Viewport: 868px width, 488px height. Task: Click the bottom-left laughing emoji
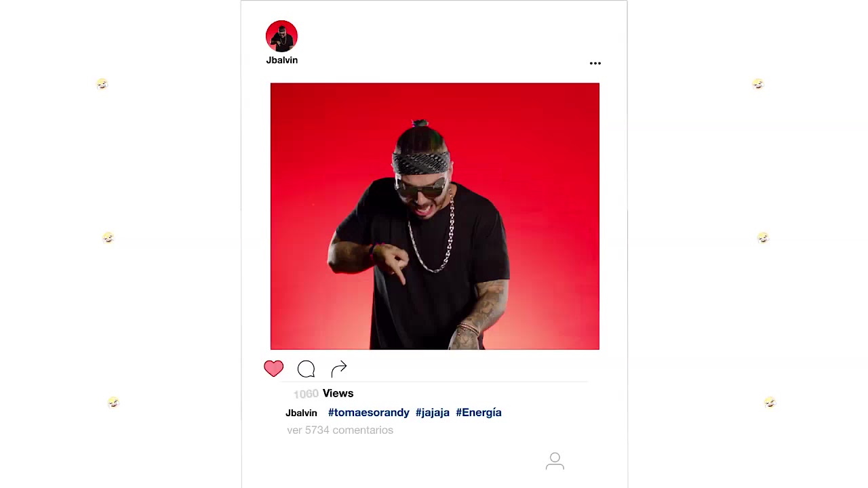click(113, 403)
